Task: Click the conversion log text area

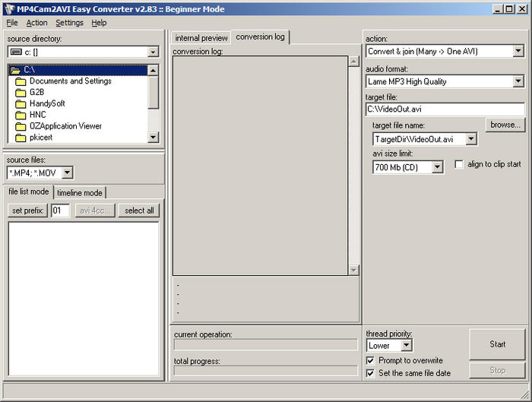Action: click(260, 166)
